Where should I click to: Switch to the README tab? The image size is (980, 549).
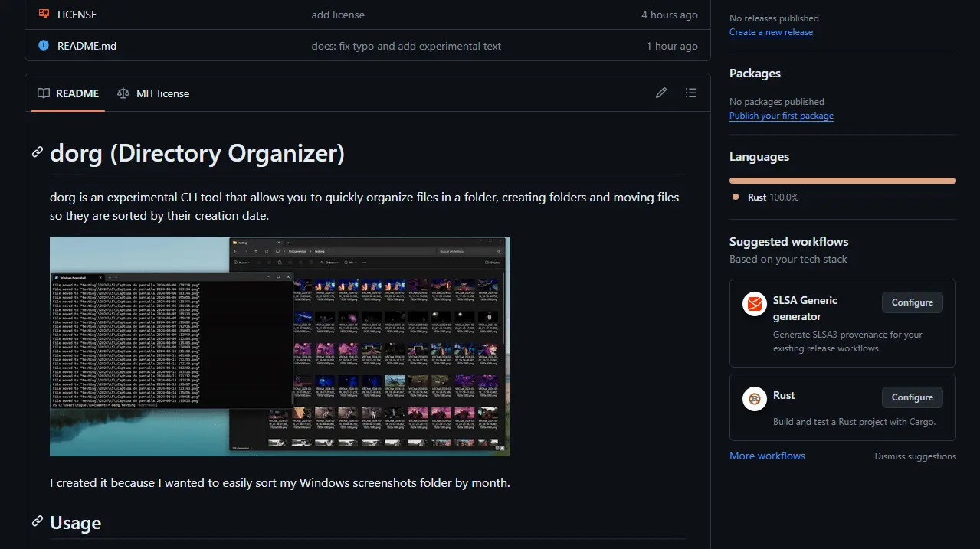[x=69, y=93]
